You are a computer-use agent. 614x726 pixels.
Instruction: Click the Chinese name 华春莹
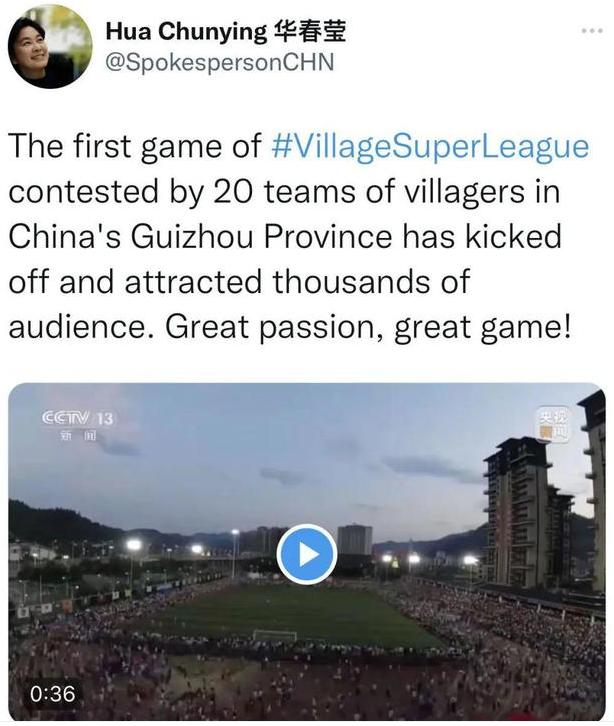click(x=309, y=31)
